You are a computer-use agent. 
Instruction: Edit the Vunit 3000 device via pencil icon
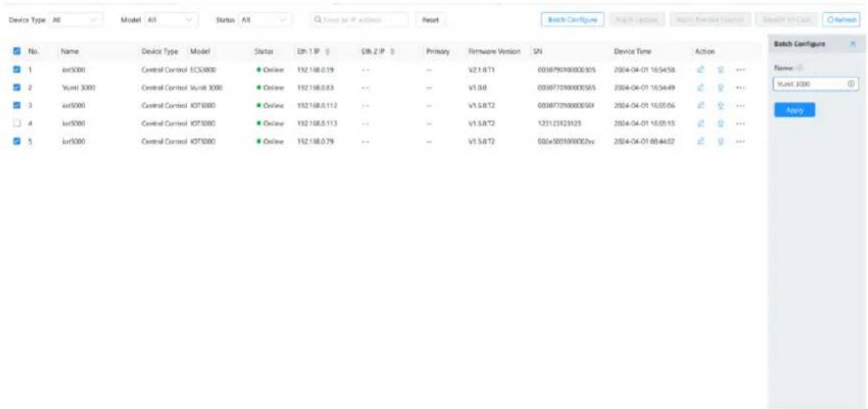701,88
